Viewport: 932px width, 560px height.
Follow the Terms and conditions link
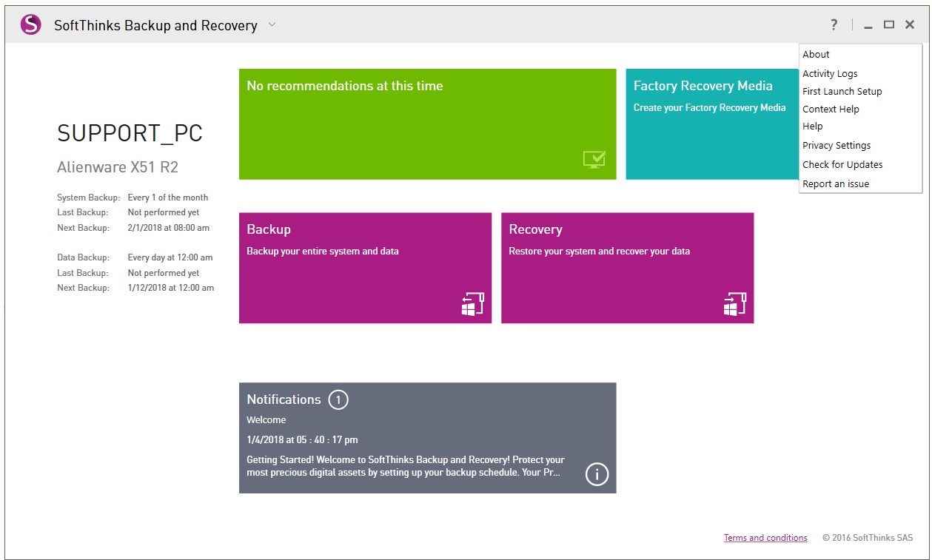765,538
